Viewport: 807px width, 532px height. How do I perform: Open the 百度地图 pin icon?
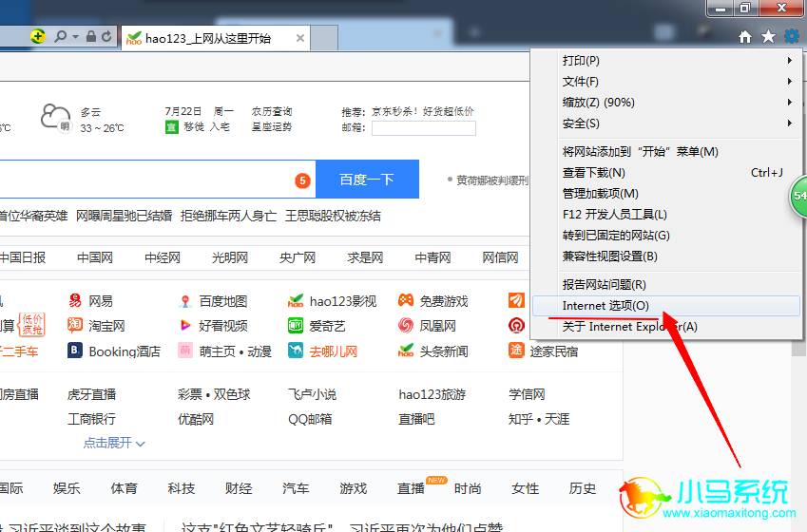coord(185,301)
